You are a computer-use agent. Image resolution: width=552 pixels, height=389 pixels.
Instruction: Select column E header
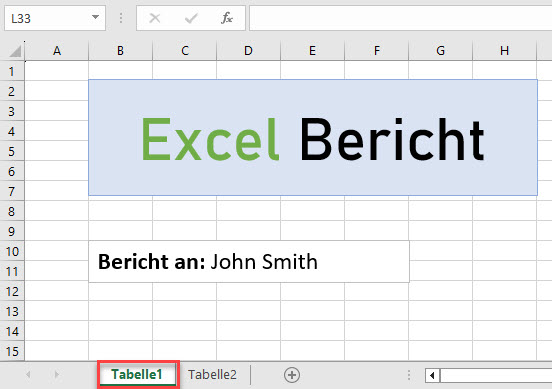click(x=313, y=51)
